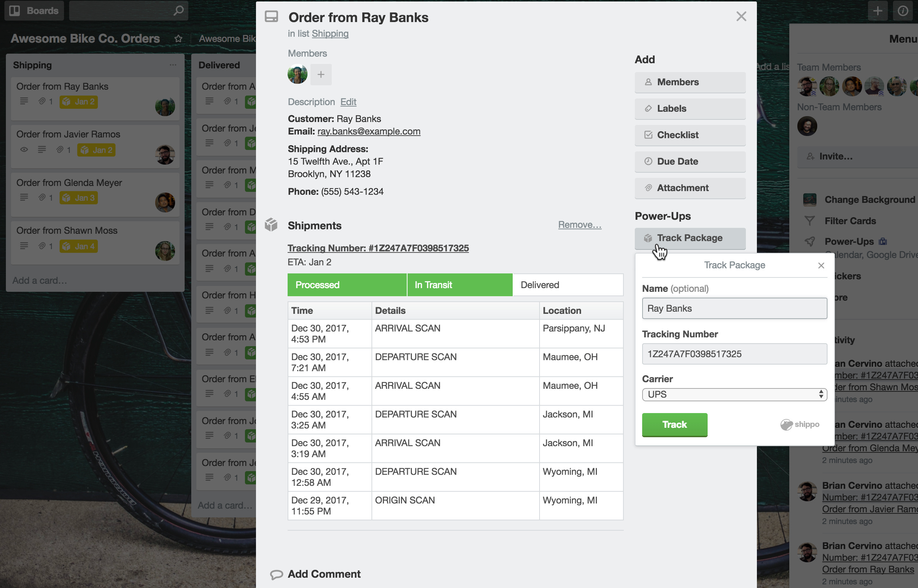Click the In Transit status segment

pyautogui.click(x=460, y=285)
